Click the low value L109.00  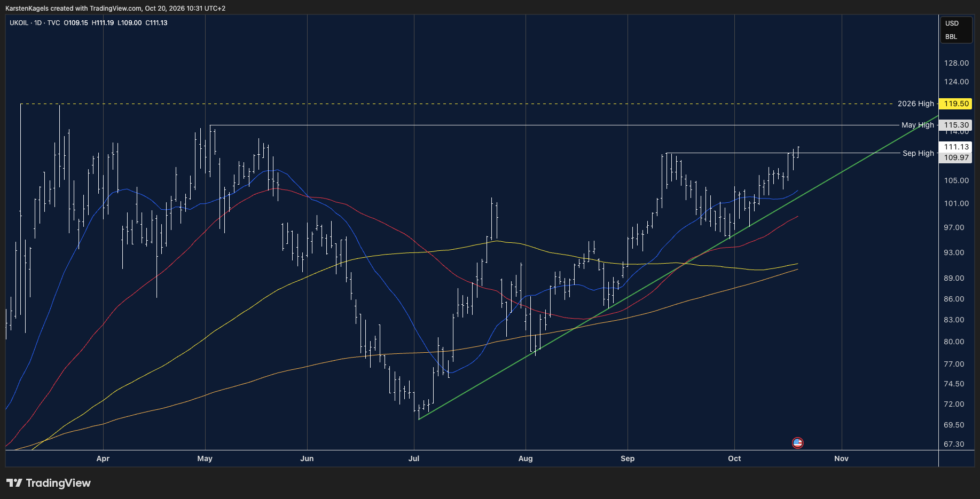[130, 23]
